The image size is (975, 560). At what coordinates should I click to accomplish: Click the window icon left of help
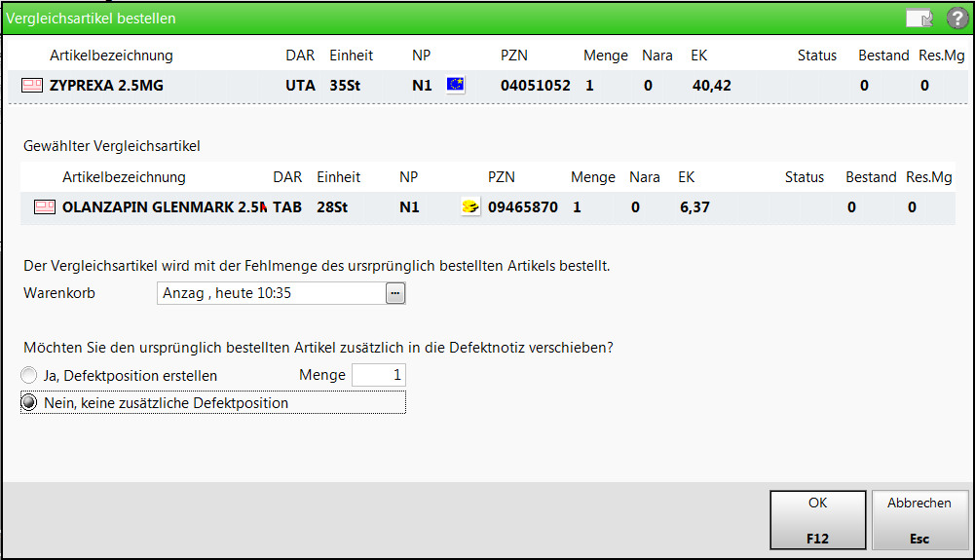pos(918,18)
